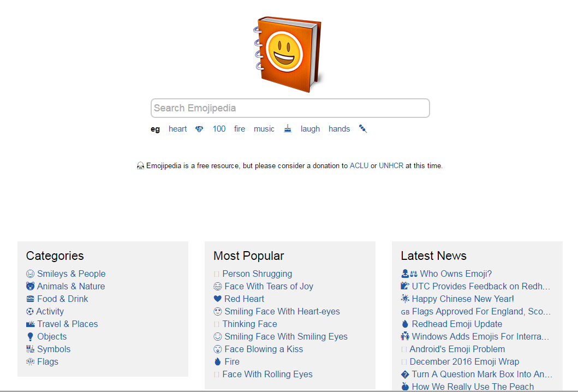Click the icon beside Redhead Emoji Update

[405, 324]
